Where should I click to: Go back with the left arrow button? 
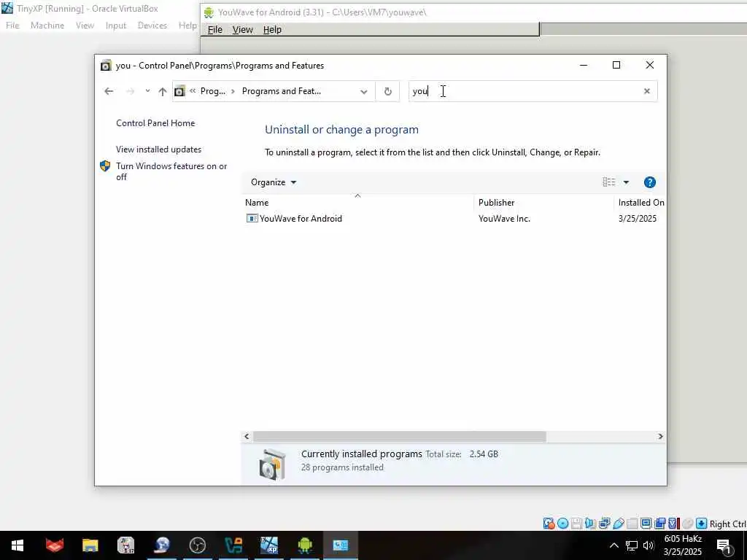109,91
